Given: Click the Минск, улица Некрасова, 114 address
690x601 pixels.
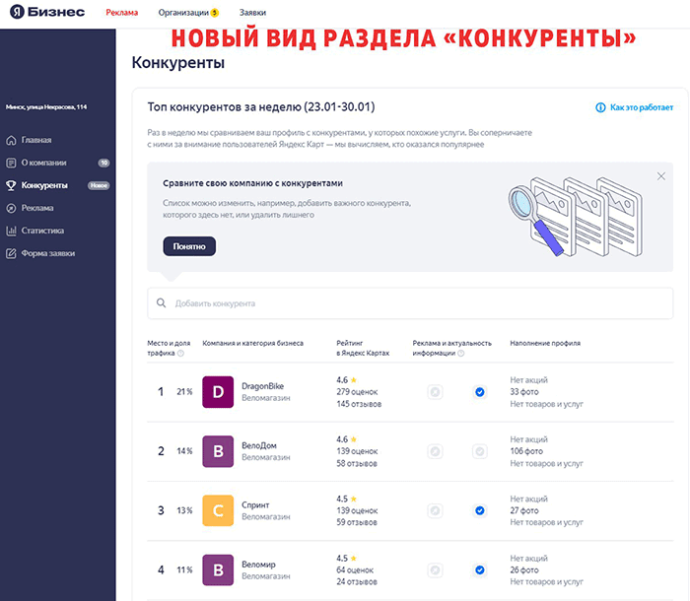Looking at the screenshot, I should click(x=46, y=107).
